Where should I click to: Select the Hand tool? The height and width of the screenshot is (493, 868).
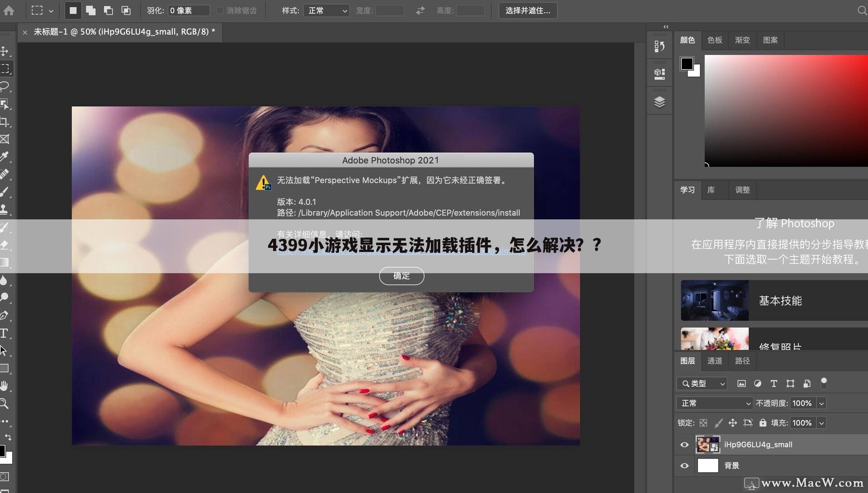(5, 386)
